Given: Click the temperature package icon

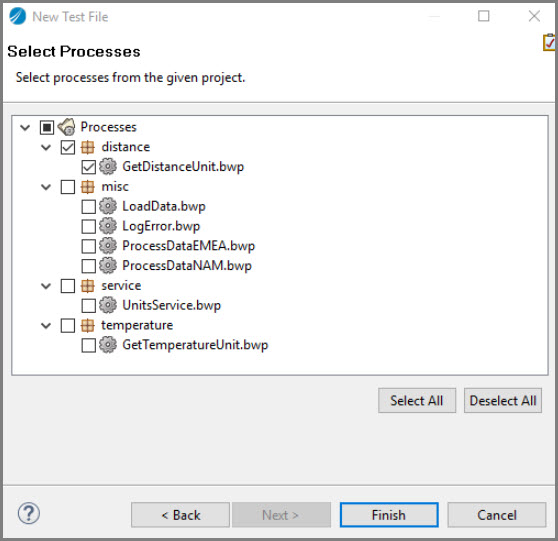Looking at the screenshot, I should click(x=88, y=325).
